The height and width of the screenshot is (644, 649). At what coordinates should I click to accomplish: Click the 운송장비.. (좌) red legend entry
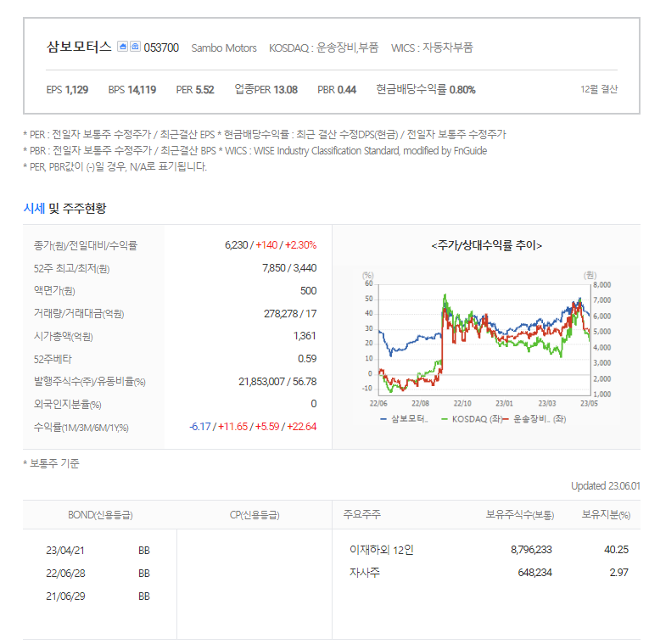[x=534, y=419]
